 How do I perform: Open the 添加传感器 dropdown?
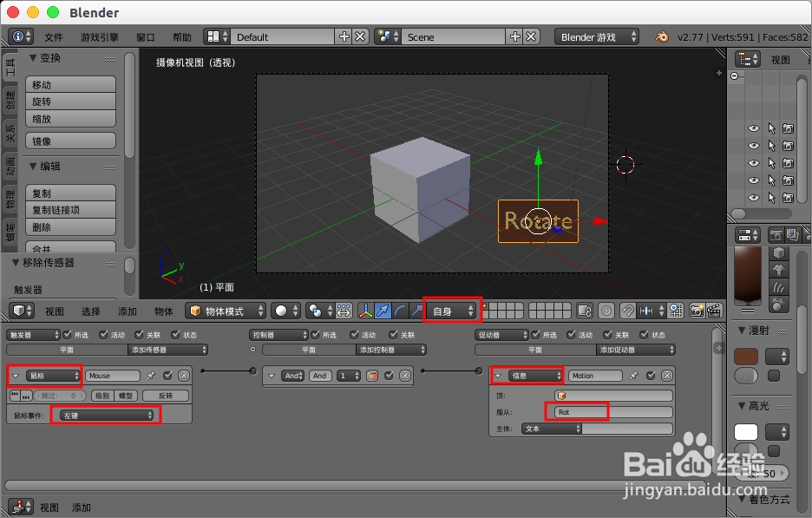click(x=167, y=350)
